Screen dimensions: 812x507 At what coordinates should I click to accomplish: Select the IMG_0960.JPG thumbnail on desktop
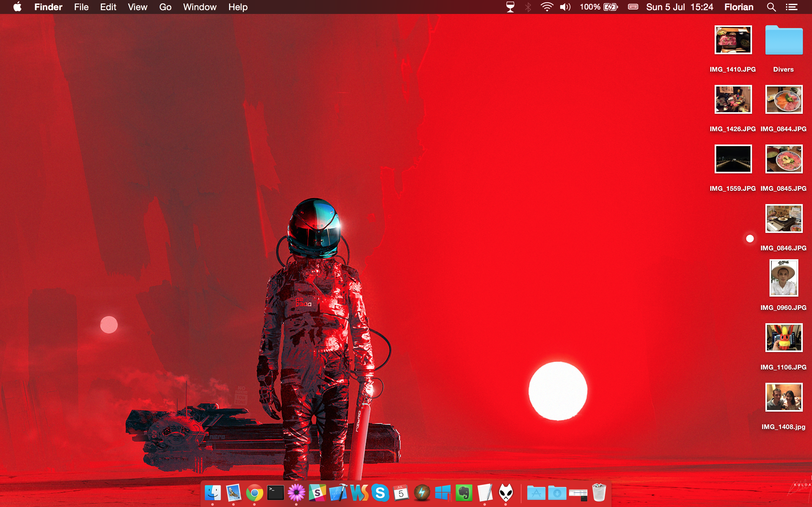pyautogui.click(x=783, y=278)
